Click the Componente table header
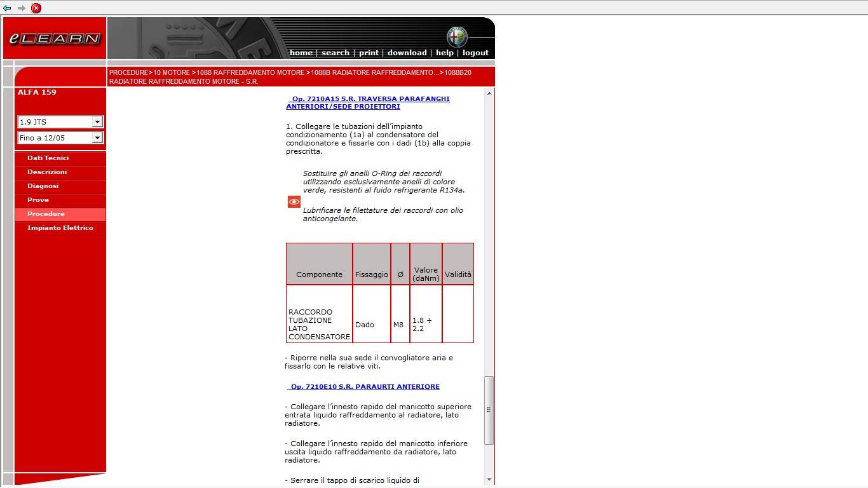This screenshot has width=868, height=488. [319, 264]
